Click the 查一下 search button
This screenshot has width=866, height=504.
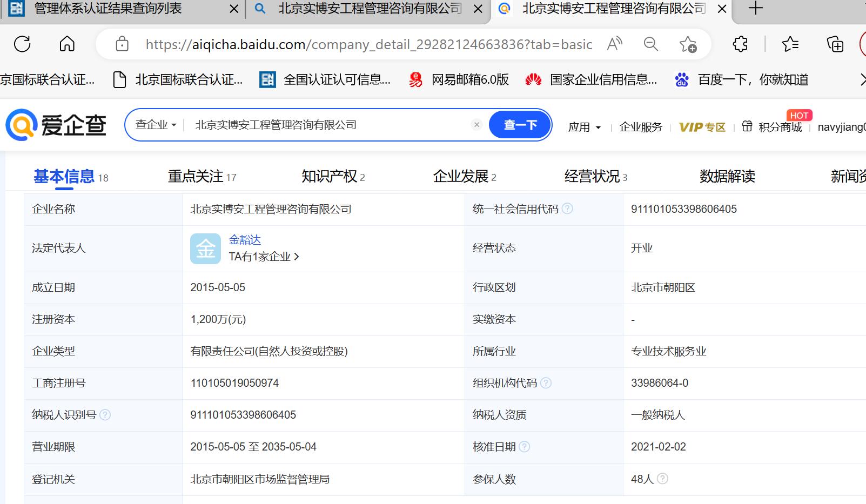point(520,125)
